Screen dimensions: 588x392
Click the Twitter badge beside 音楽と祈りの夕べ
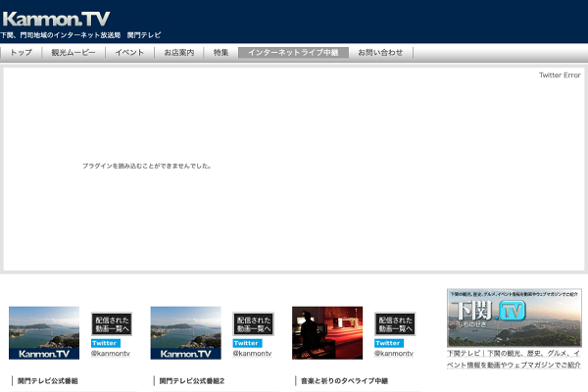coord(389,343)
